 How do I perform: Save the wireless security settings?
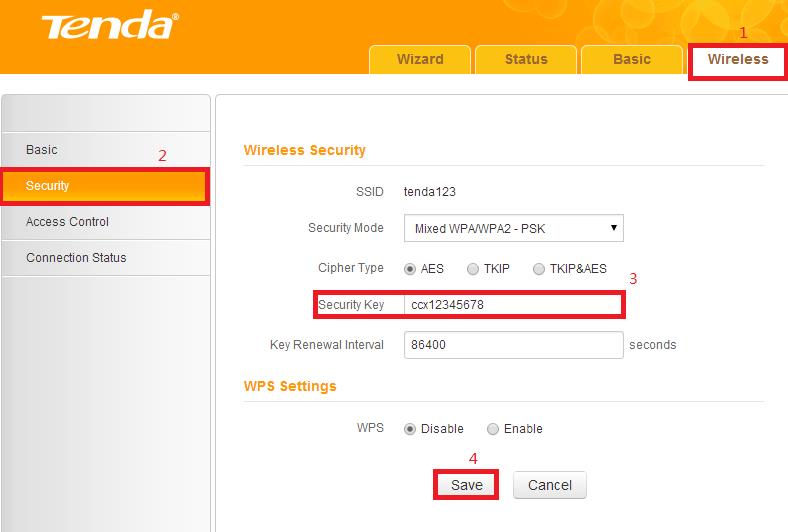(466, 485)
